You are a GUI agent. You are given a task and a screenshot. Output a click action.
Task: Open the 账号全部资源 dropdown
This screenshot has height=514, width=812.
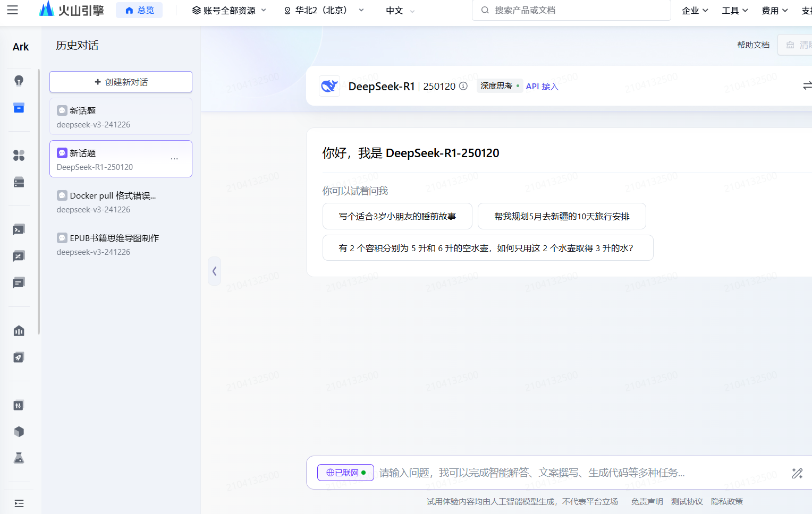[x=229, y=10]
